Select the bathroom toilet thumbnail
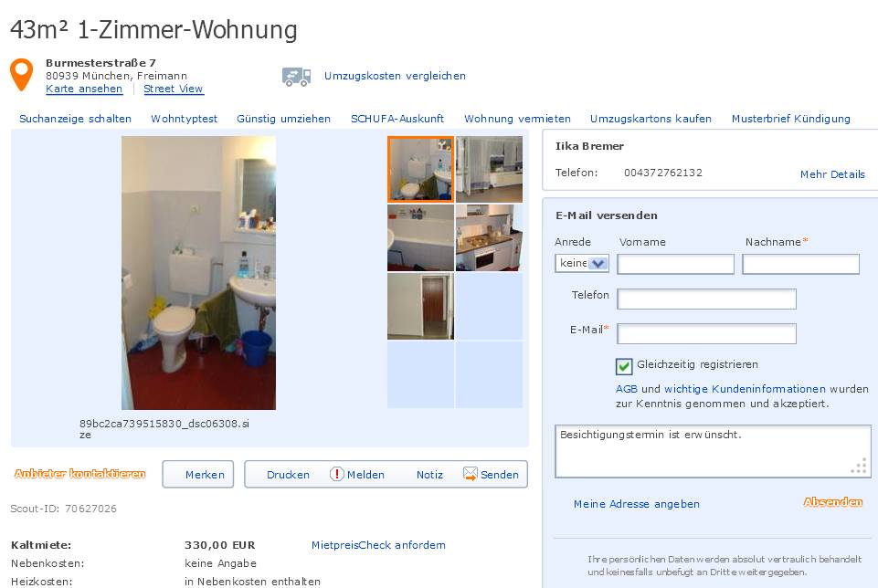878x588 pixels. click(x=420, y=169)
